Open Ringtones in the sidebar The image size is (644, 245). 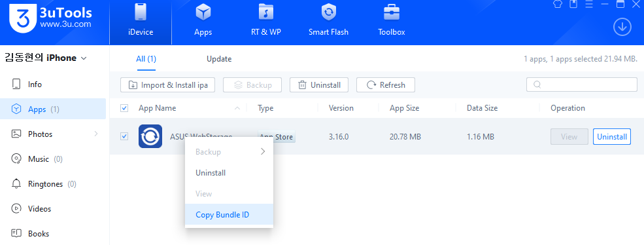[x=53, y=183]
